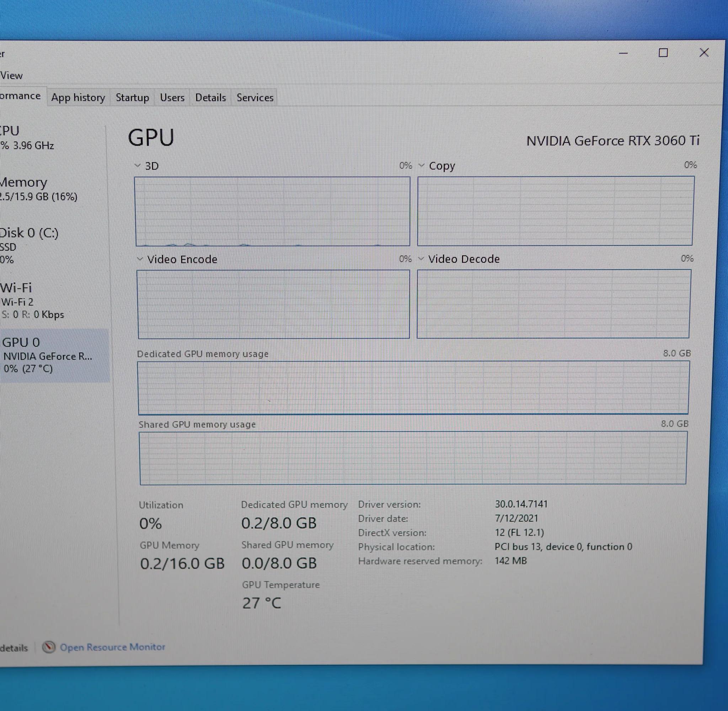Screen dimensions: 728x711
Task: Click the Dedicated GPU memory usage graph
Action: [413, 387]
